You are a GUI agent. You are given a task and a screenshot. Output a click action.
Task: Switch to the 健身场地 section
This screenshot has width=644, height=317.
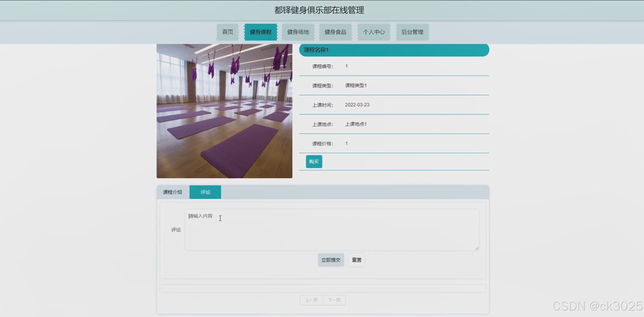(x=298, y=32)
